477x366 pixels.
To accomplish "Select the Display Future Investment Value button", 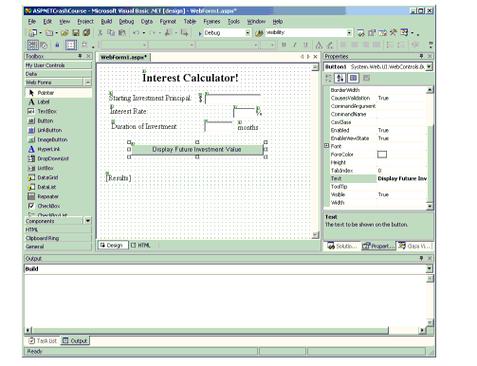I will click(197, 149).
